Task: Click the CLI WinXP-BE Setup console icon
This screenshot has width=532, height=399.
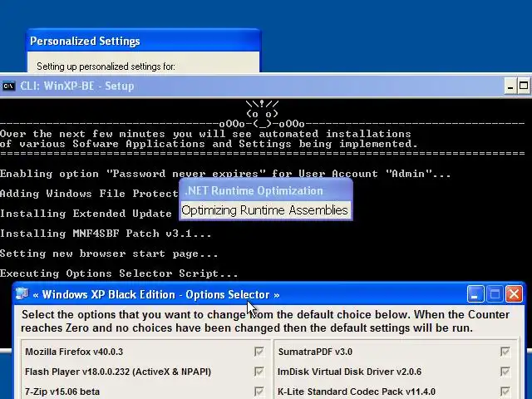Action: click(x=8, y=86)
